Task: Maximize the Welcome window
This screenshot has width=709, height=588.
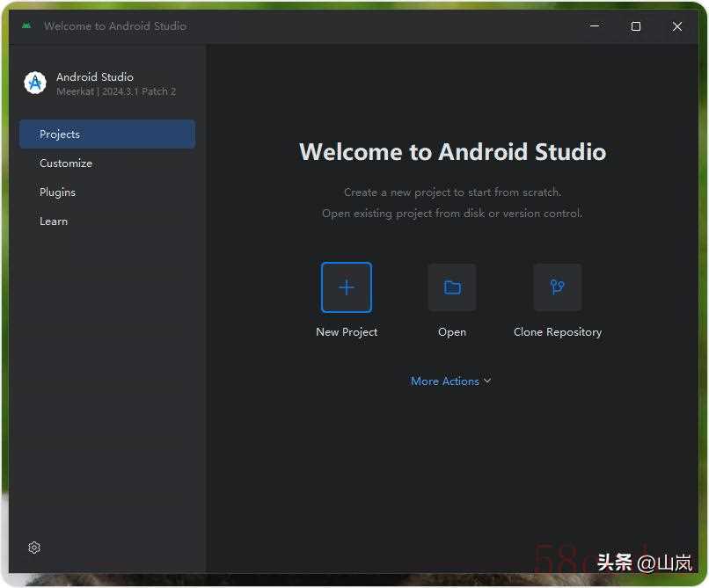Action: tap(636, 26)
